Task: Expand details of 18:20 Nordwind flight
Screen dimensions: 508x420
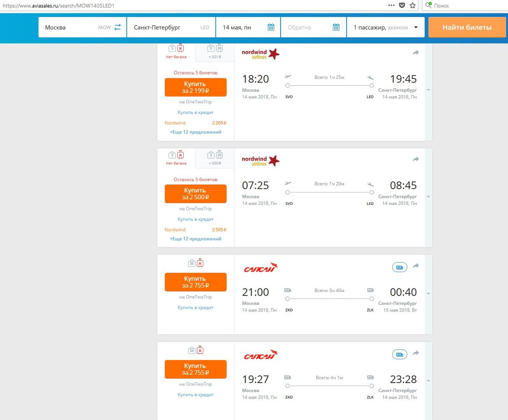Action: [428, 90]
